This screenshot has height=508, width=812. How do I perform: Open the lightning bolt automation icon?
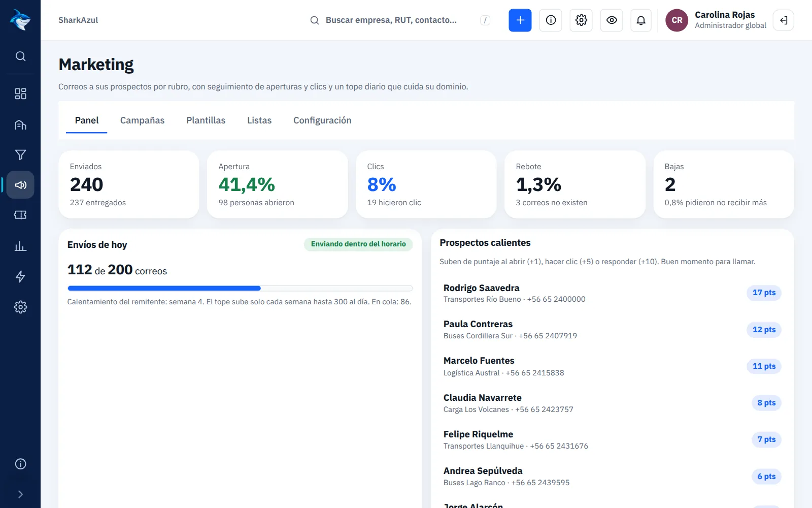pos(20,276)
